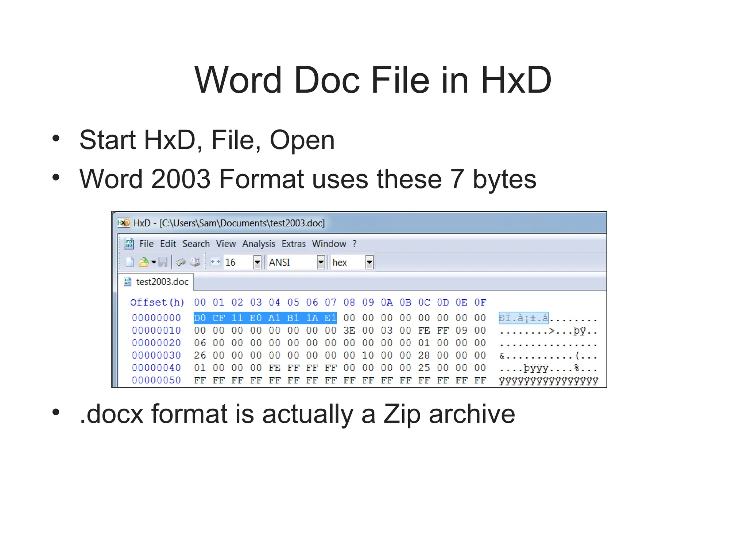Screen dimensions: 747x560
Task: Click the highlighted D0 byte
Action: (x=200, y=318)
